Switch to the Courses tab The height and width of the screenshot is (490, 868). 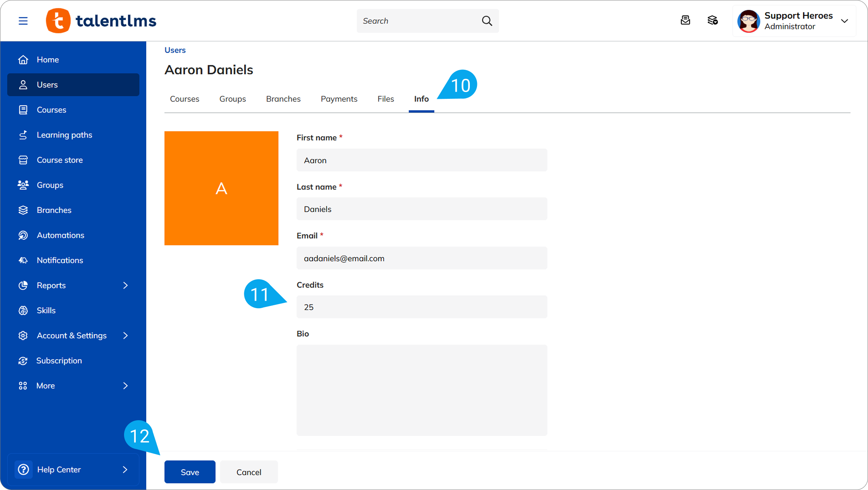tap(184, 99)
